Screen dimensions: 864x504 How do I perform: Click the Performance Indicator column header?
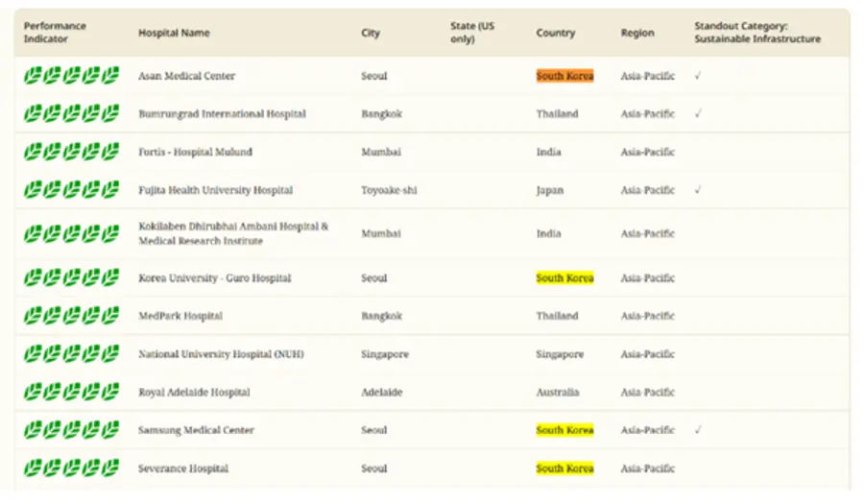click(55, 33)
